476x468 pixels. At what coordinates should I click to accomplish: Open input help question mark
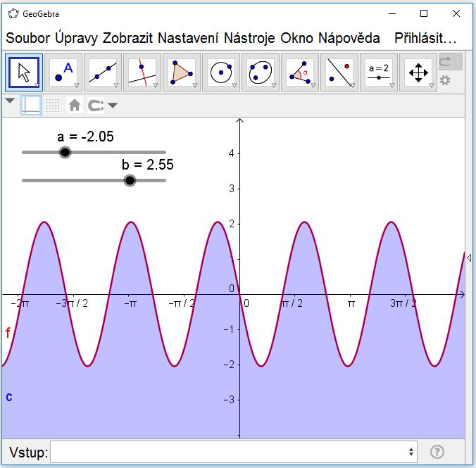(437, 452)
